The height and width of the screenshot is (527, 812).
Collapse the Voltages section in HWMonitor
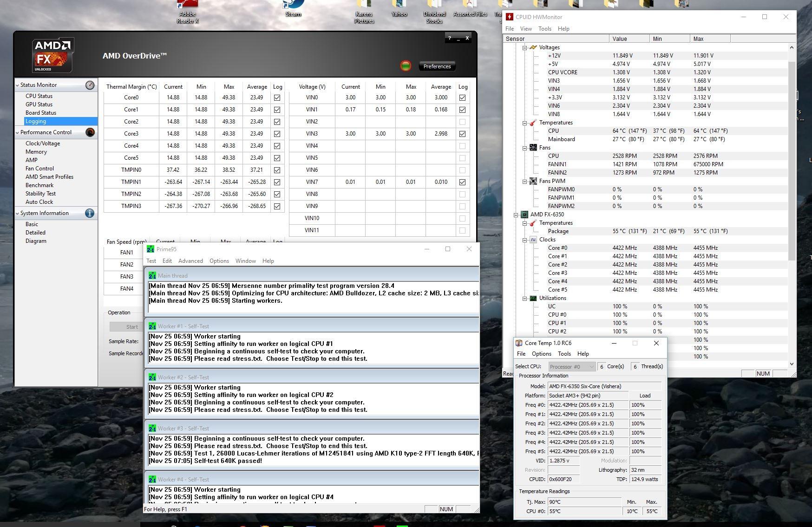click(525, 47)
